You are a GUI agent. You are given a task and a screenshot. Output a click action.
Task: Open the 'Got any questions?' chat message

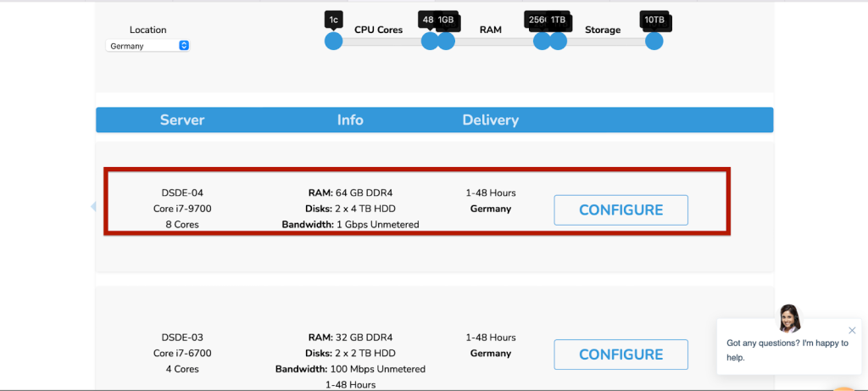click(x=786, y=349)
